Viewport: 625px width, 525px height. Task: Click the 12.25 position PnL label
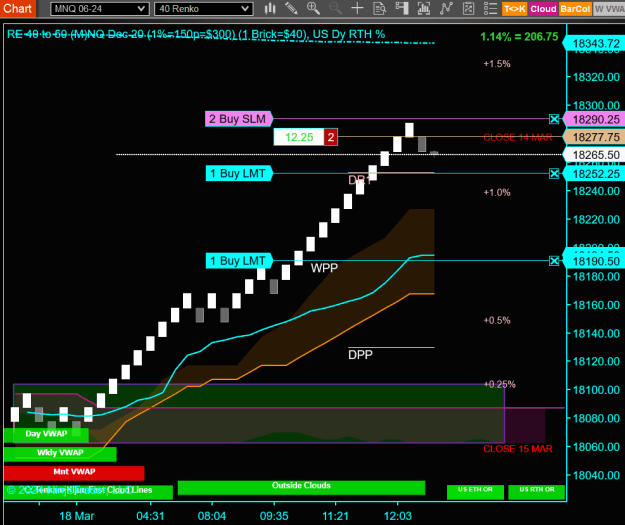(299, 137)
